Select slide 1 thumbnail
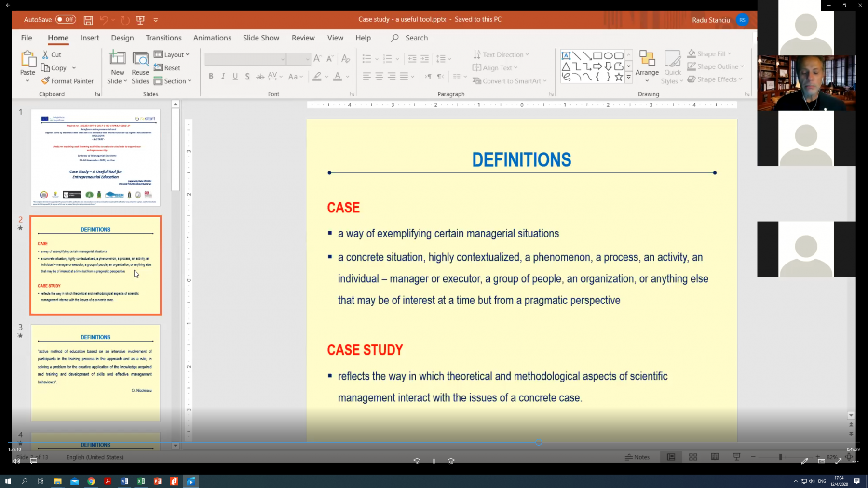Viewport: 868px width, 488px height. pyautogui.click(x=95, y=158)
